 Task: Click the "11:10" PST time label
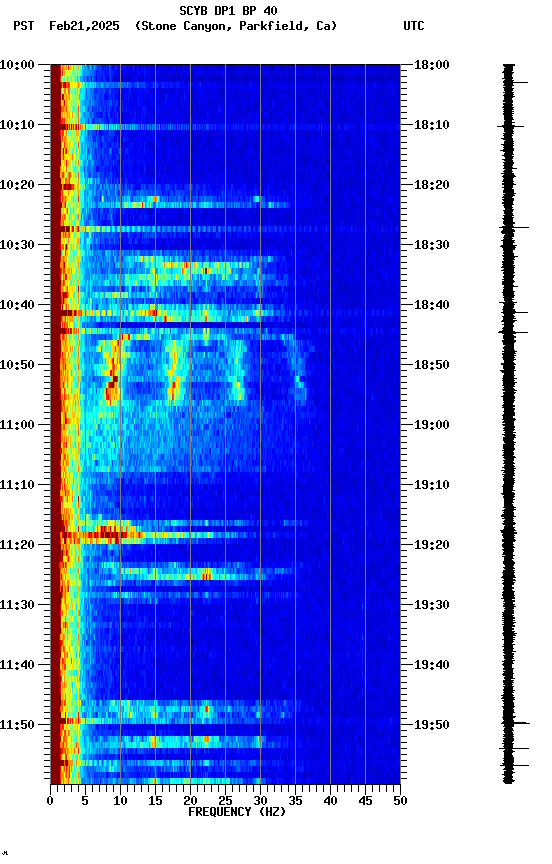point(17,485)
